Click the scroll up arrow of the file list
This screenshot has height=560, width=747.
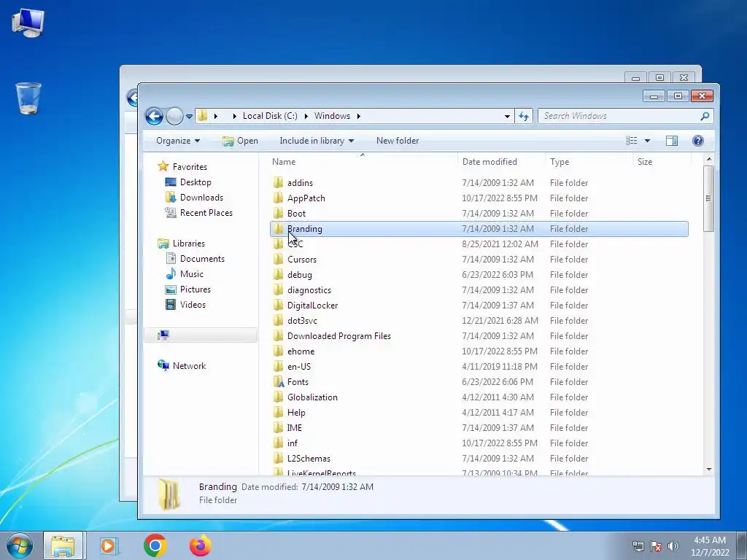click(x=709, y=159)
